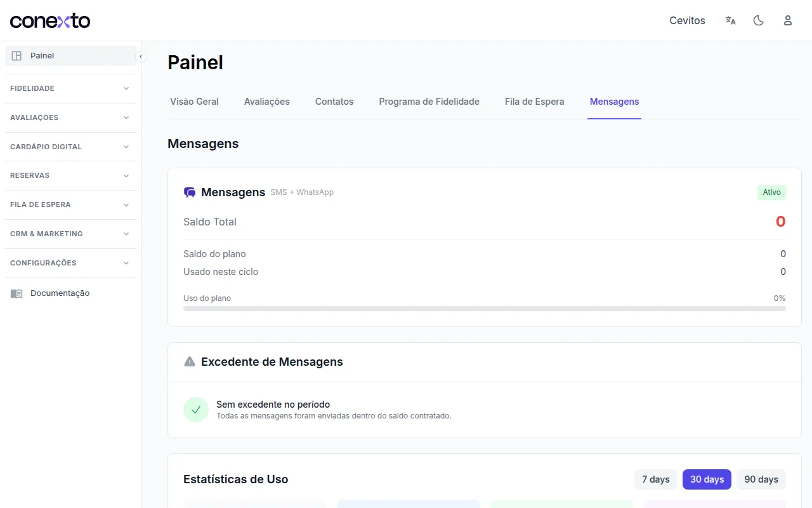Click the Conexto logo
The image size is (812, 508).
(x=50, y=21)
